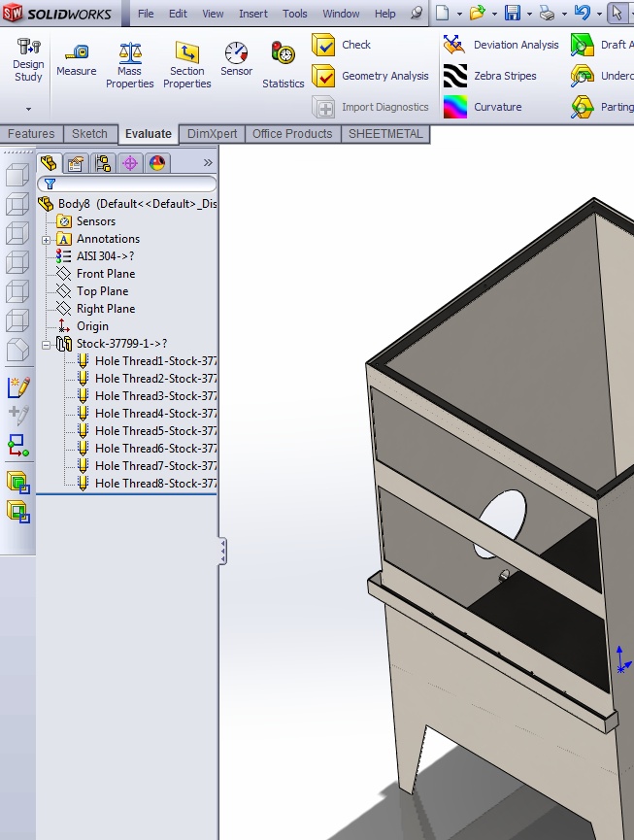Open Import Diagnostics
This screenshot has height=840, width=634.
(371, 107)
